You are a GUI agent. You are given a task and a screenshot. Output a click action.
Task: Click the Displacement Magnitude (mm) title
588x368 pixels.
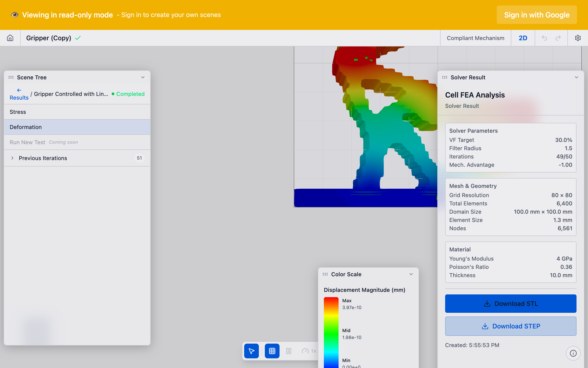point(365,290)
